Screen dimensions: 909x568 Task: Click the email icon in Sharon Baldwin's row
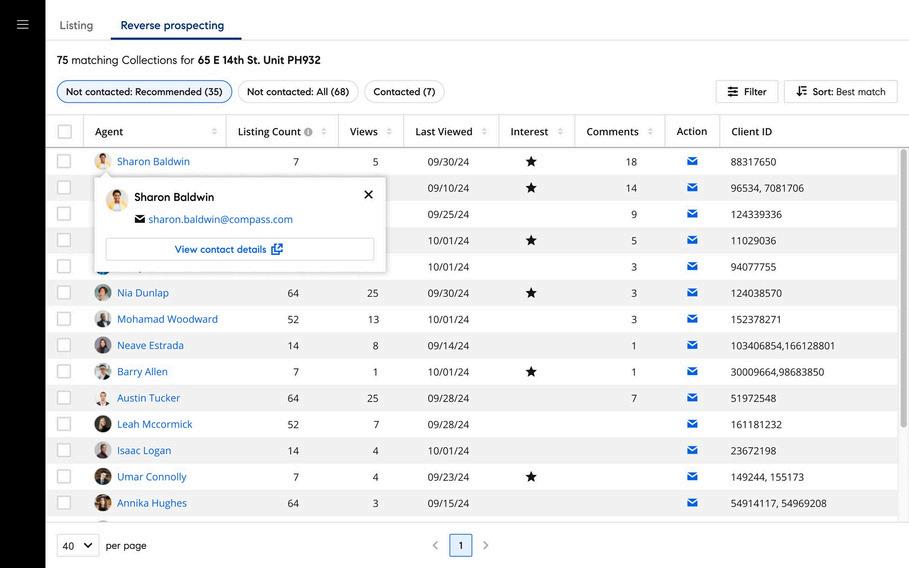pos(692,161)
